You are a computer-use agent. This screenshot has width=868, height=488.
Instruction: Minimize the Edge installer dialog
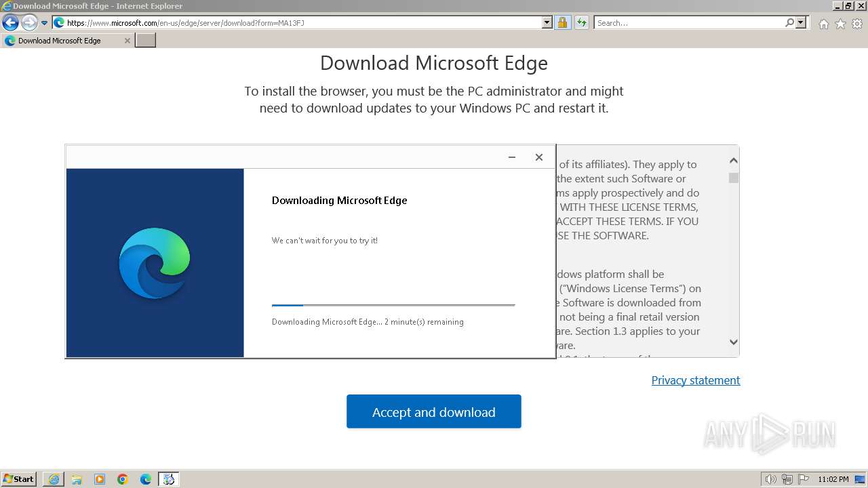pos(512,157)
